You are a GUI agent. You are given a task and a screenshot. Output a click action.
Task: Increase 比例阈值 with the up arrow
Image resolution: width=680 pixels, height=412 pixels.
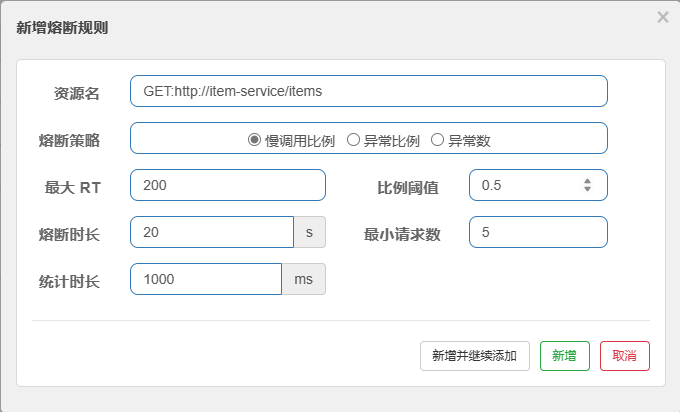(587, 181)
